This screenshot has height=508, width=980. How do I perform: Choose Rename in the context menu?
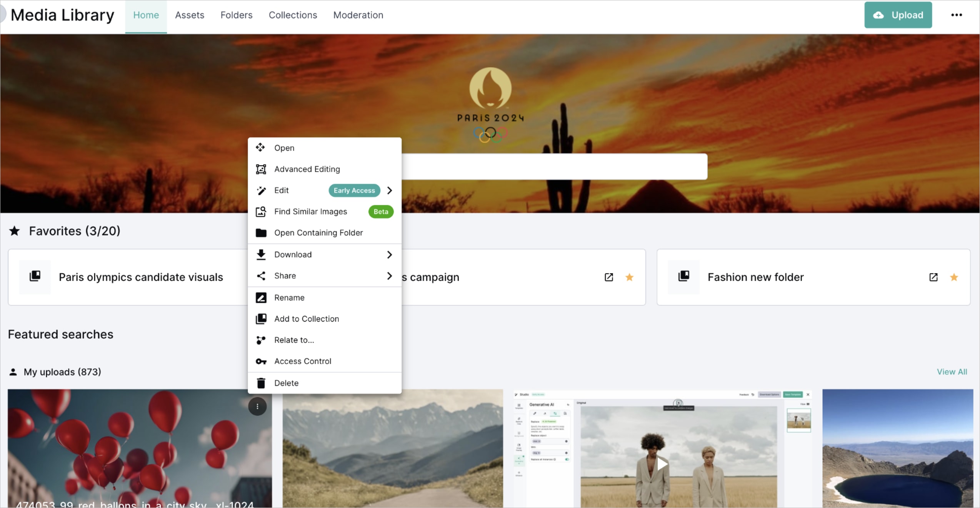coord(325,298)
